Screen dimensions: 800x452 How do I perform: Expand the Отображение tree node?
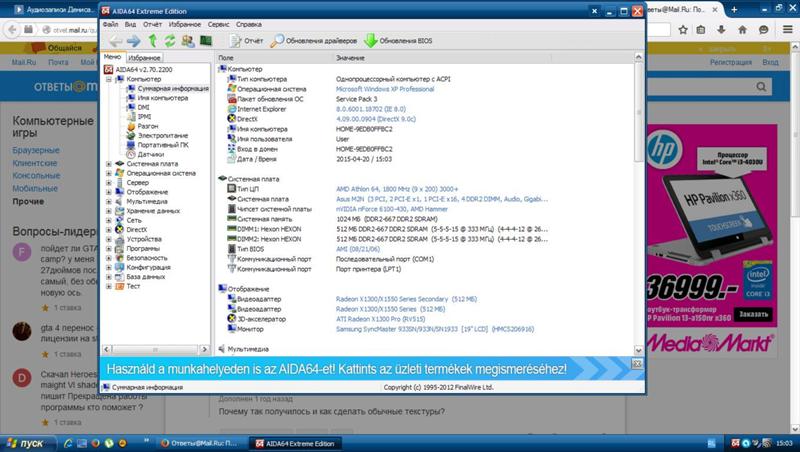(x=108, y=192)
